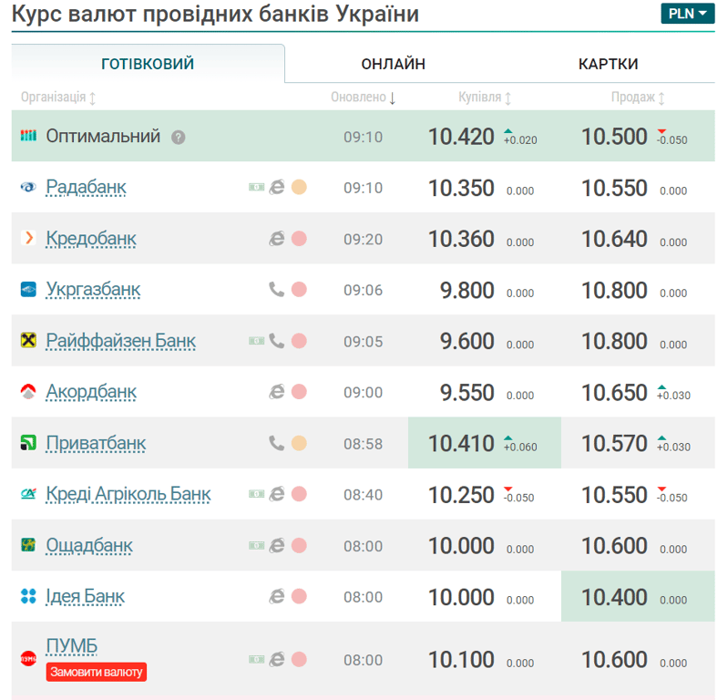Click the Приватбанк buy rate 10.410
728x700 pixels.
(460, 443)
